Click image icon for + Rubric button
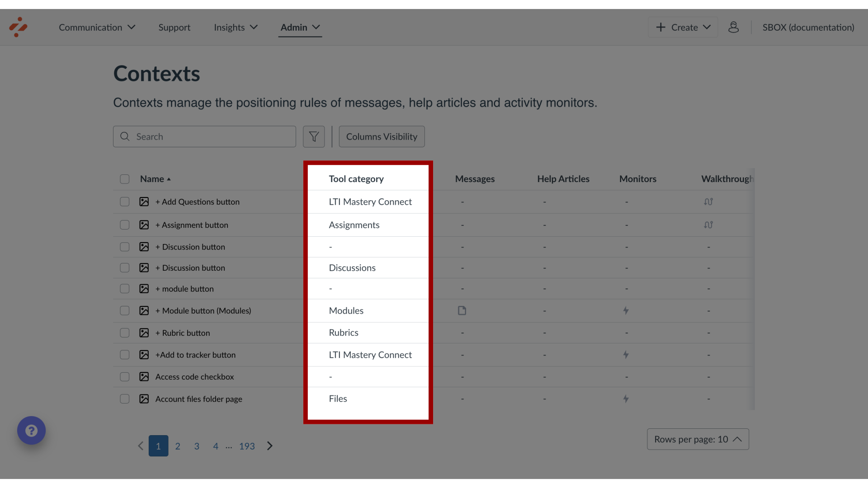Image resolution: width=868 pixels, height=488 pixels. coord(144,333)
